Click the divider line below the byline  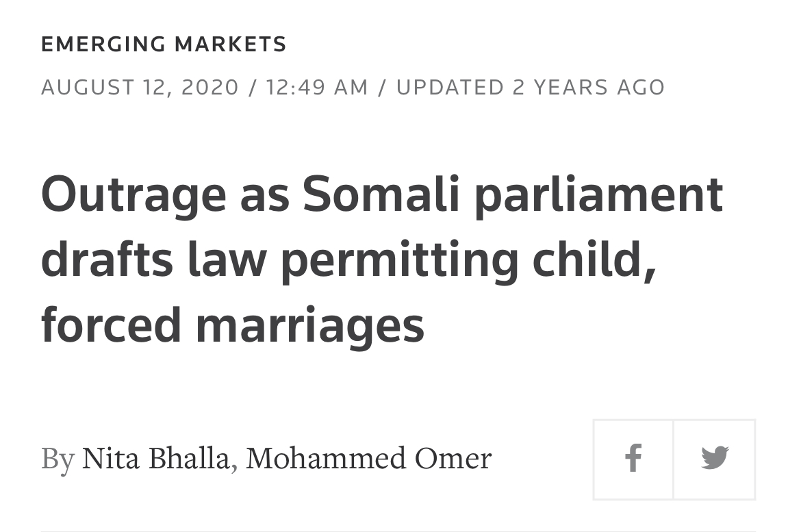coord(398,531)
